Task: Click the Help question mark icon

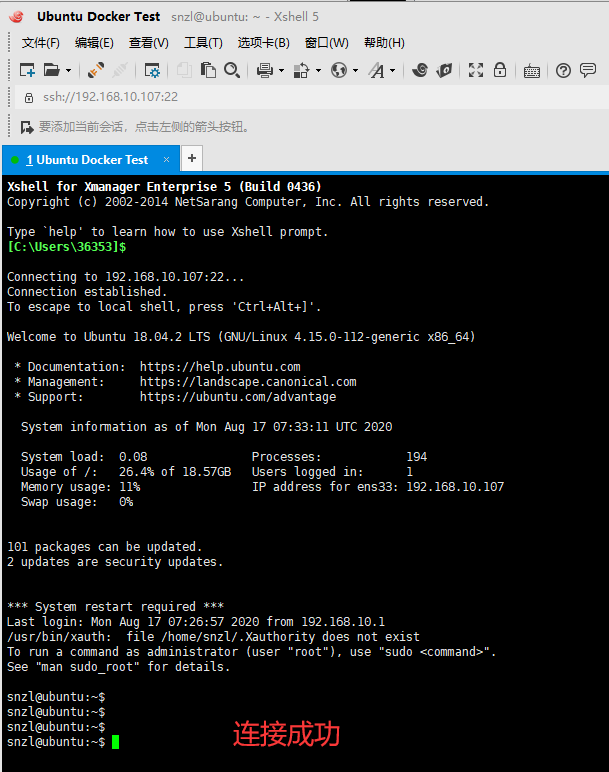Action: click(563, 71)
